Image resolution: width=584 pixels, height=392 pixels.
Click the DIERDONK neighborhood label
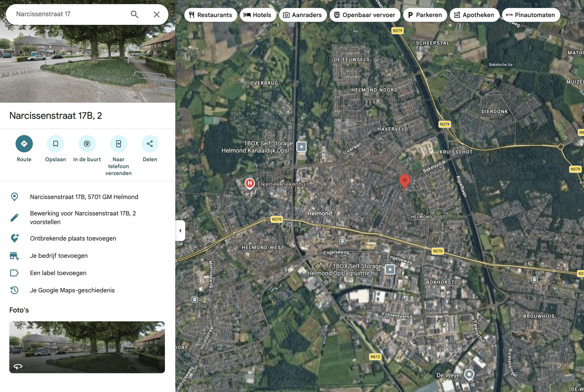[495, 111]
